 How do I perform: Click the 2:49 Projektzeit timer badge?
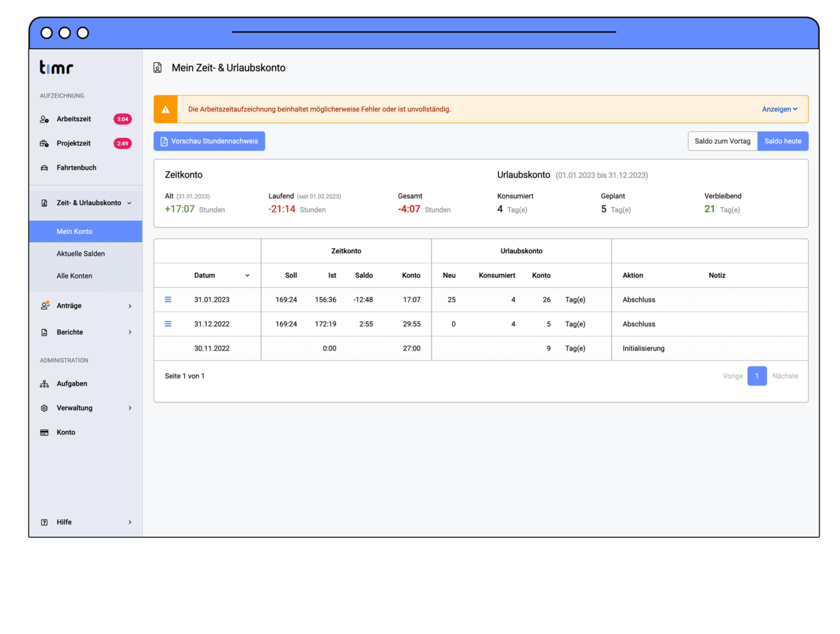pos(122,143)
